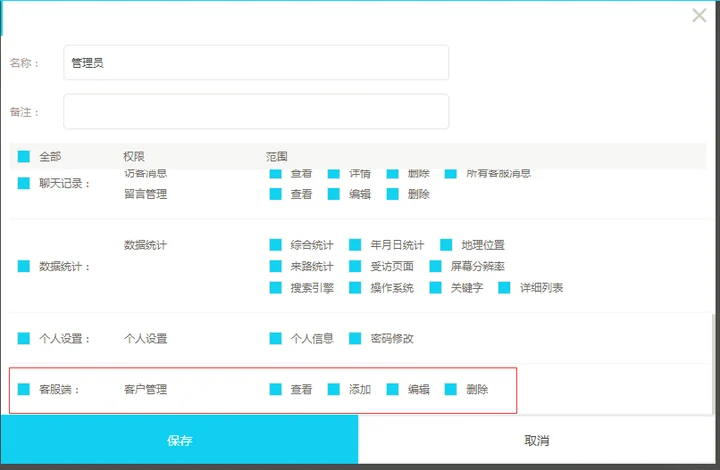Close the dialog with the X icon
Viewport: 720px width, 470px height.
(699, 15)
